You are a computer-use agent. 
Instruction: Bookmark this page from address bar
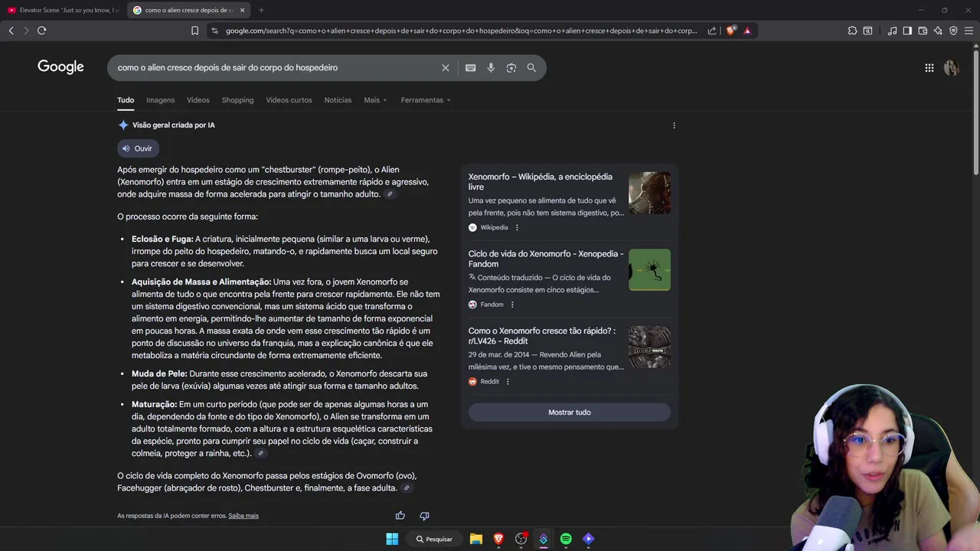[194, 31]
